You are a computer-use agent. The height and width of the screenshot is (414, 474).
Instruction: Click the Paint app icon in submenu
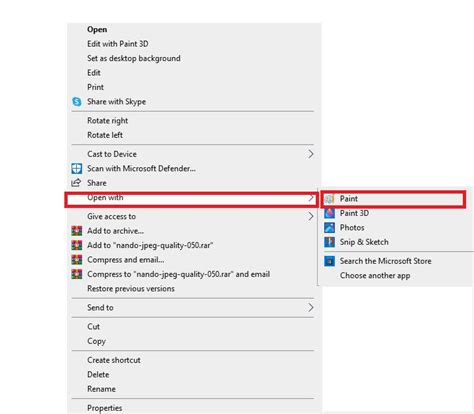pyautogui.click(x=330, y=199)
